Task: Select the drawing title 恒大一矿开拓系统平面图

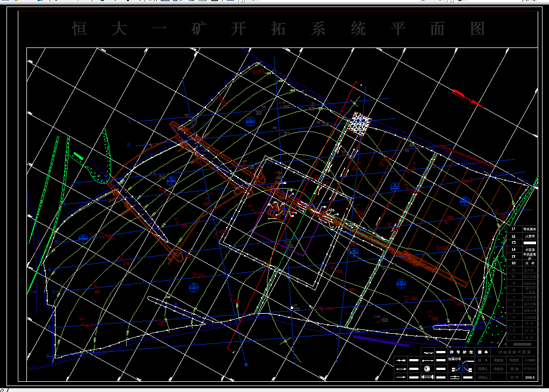Action: pyautogui.click(x=278, y=29)
